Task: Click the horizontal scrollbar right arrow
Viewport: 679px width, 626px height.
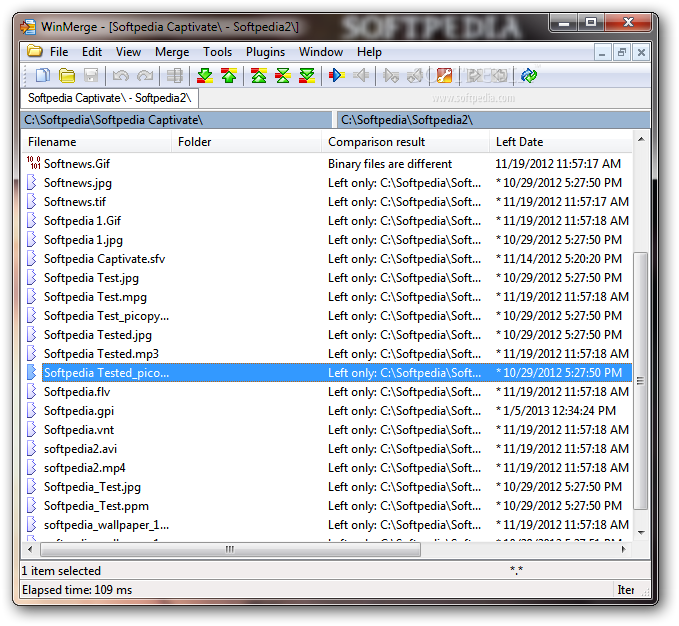Action: pyautogui.click(x=624, y=549)
